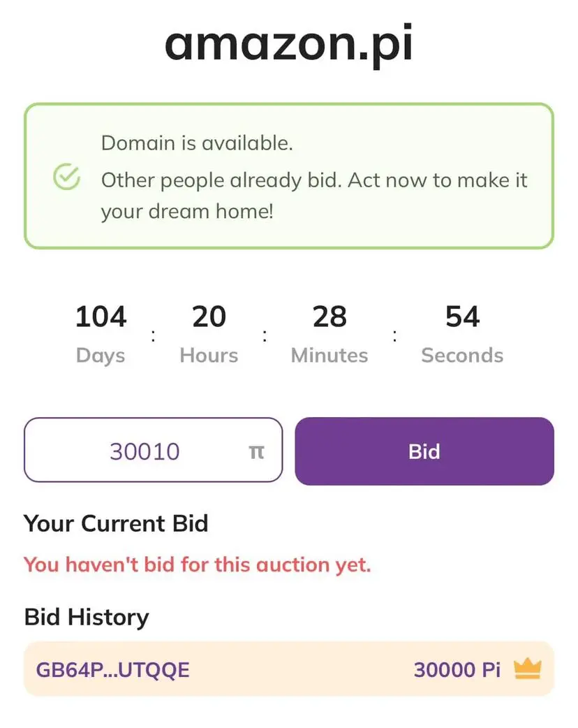
Task: Click the Other people already bid notice text
Action: 314,196
